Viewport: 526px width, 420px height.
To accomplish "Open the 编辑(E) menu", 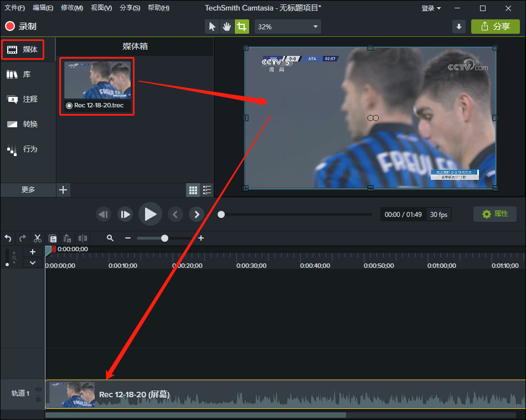I will 43,8.
